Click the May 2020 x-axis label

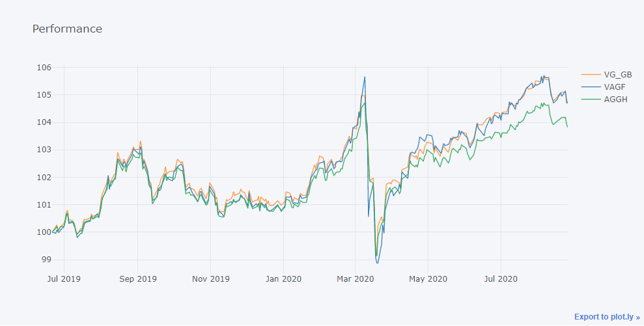pos(428,279)
